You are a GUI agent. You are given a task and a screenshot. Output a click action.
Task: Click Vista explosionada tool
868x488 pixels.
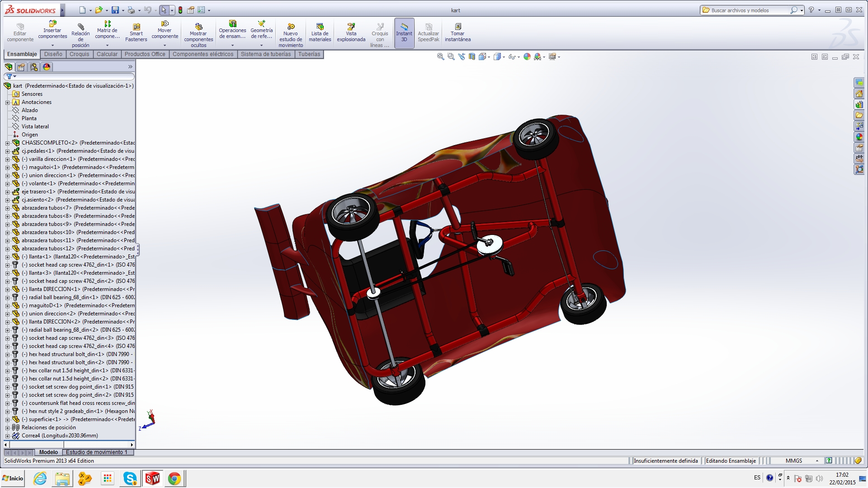pos(351,33)
